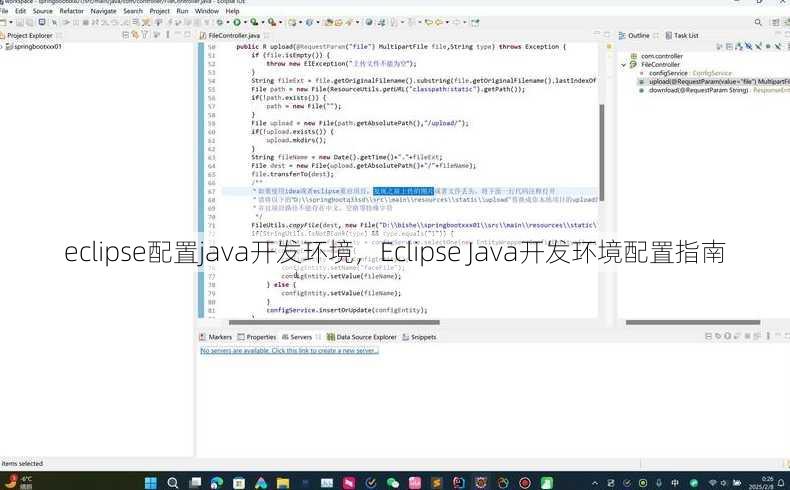This screenshot has height=490, width=790.
Task: Open the Window menu
Action: click(x=207, y=11)
